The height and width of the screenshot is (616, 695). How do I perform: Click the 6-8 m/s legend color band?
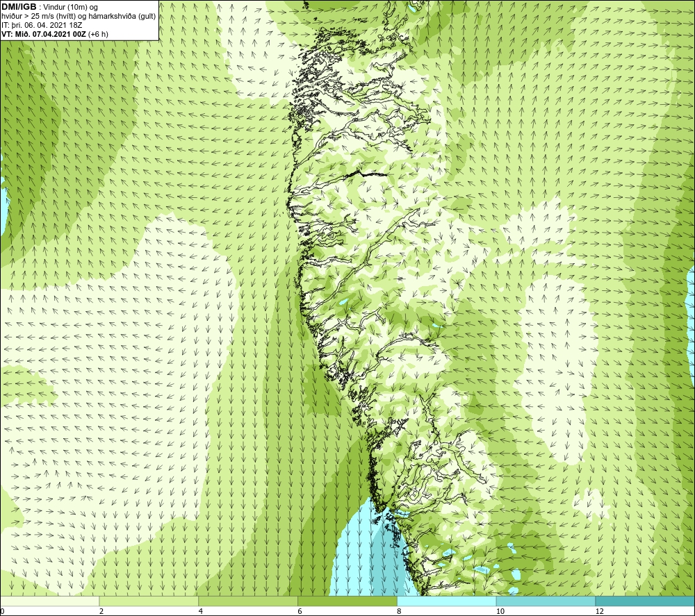347,601
